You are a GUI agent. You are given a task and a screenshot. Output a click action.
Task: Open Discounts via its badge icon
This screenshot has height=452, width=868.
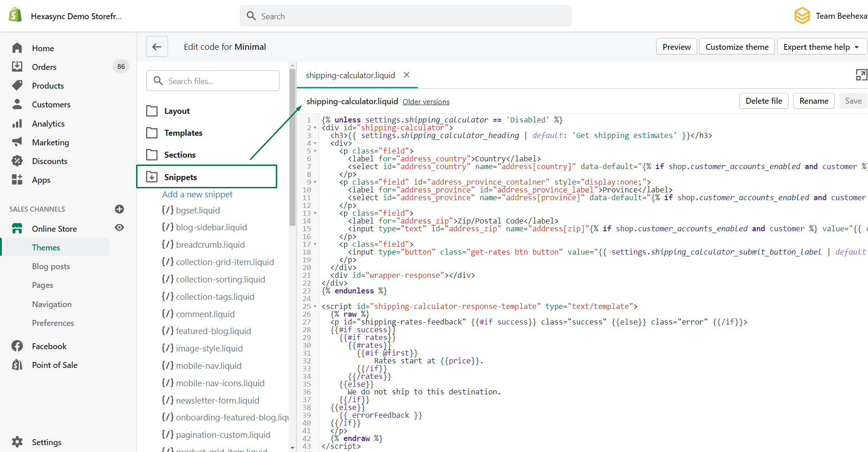pyautogui.click(x=17, y=161)
